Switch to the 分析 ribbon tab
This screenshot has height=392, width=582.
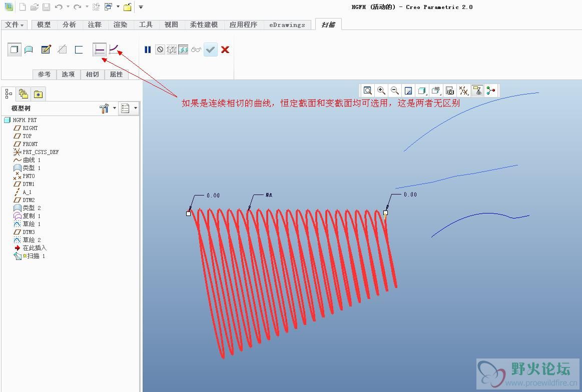coord(69,24)
